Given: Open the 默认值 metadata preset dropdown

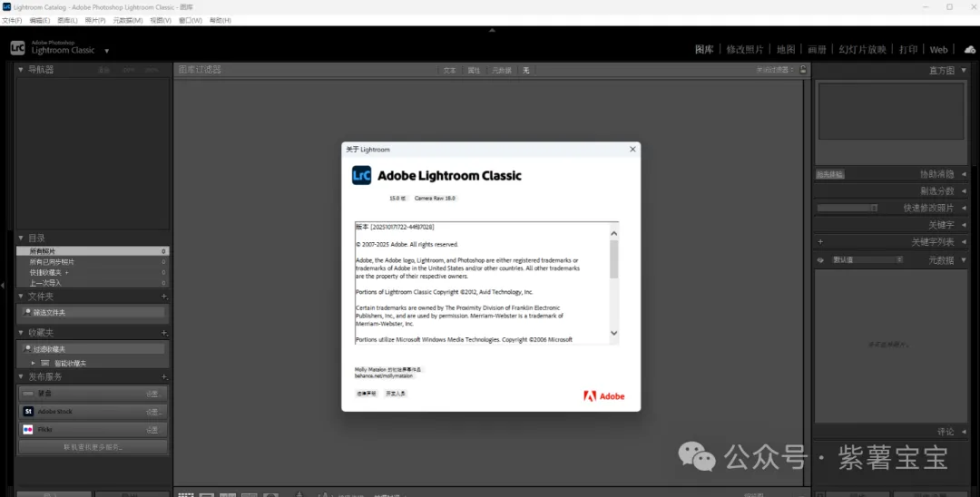Looking at the screenshot, I should click(867, 260).
